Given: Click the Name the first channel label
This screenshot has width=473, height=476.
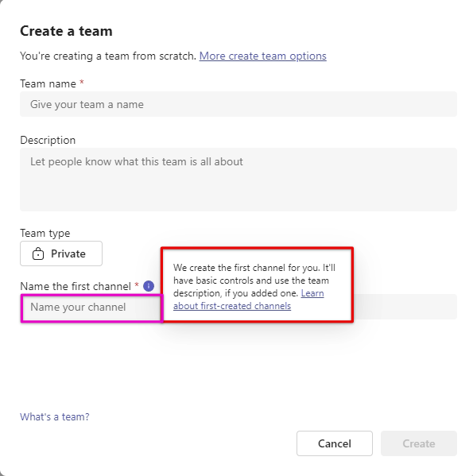Looking at the screenshot, I should 76,286.
